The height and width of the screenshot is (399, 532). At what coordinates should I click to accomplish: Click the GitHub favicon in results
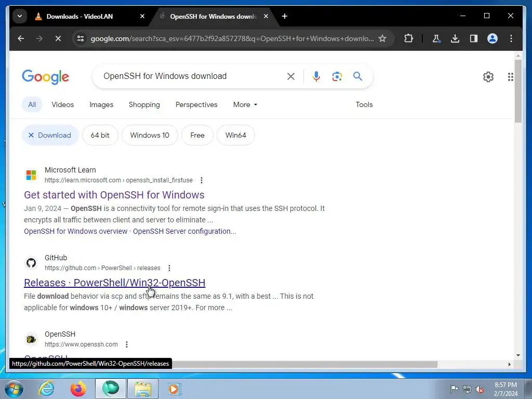point(31,262)
